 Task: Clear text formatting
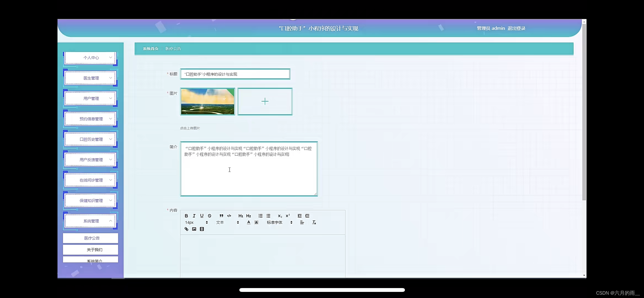tap(314, 222)
